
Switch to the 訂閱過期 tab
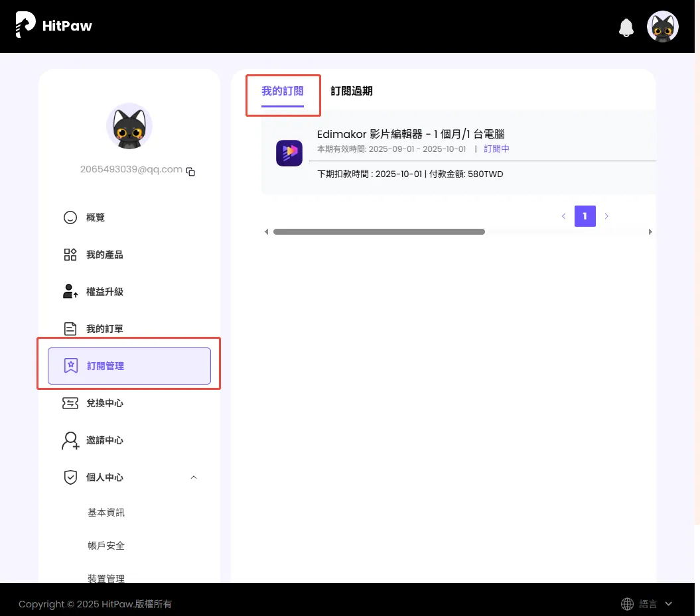click(x=352, y=92)
